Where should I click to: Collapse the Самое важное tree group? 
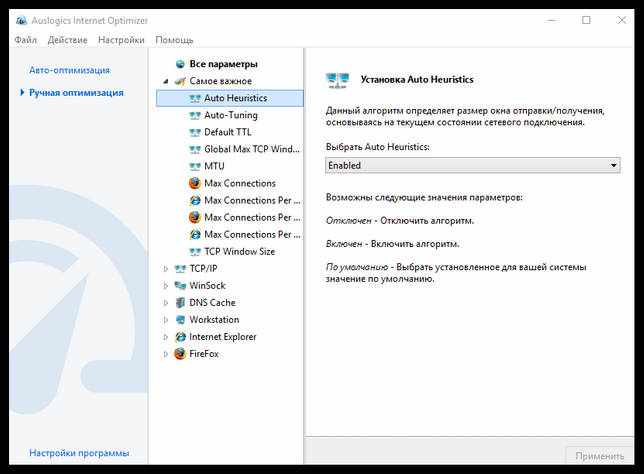[x=166, y=81]
